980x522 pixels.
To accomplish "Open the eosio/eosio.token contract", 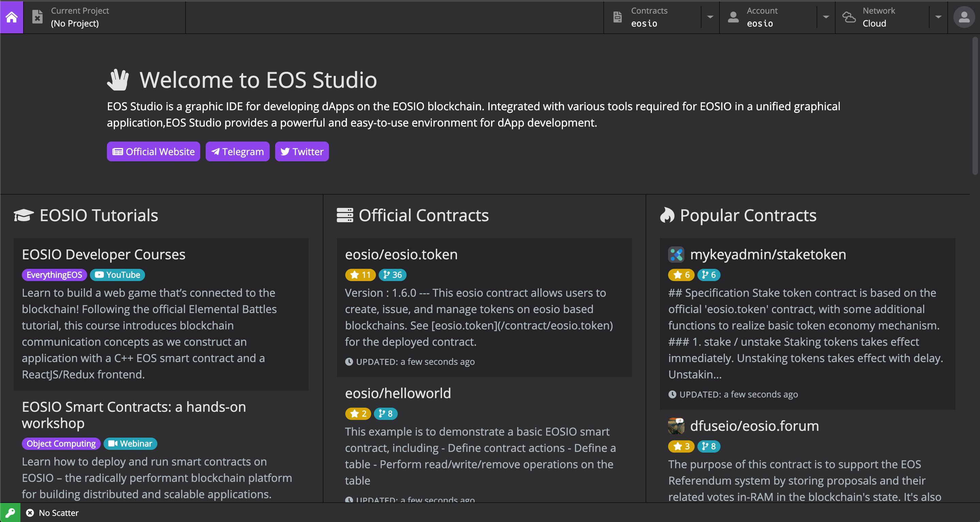I will pyautogui.click(x=401, y=254).
